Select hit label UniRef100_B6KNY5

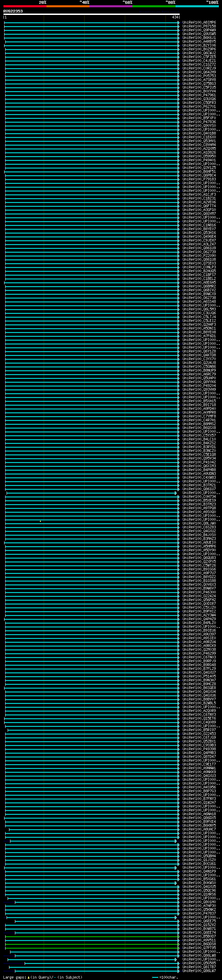click(x=199, y=826)
